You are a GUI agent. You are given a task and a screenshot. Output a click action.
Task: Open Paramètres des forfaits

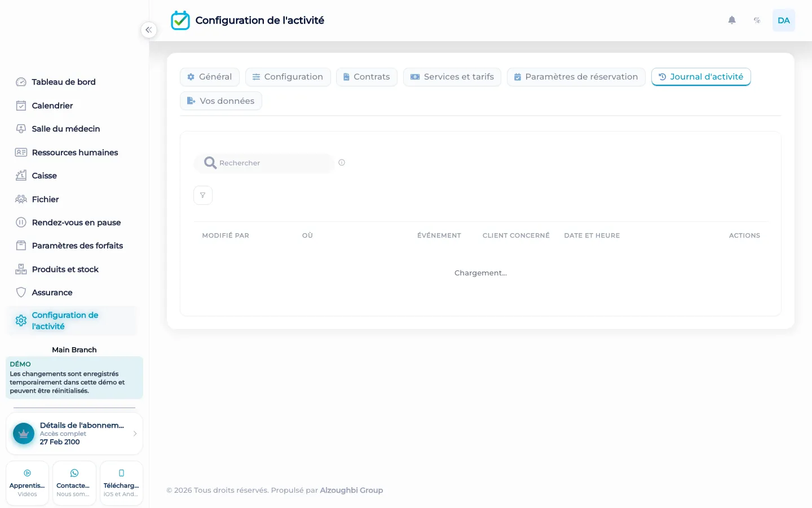[x=74, y=246]
